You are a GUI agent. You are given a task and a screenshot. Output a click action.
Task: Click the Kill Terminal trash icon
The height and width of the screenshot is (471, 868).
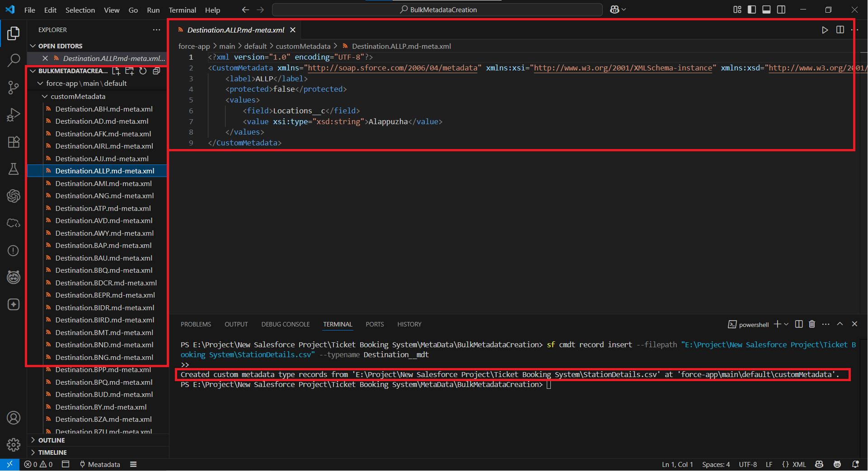click(812, 324)
